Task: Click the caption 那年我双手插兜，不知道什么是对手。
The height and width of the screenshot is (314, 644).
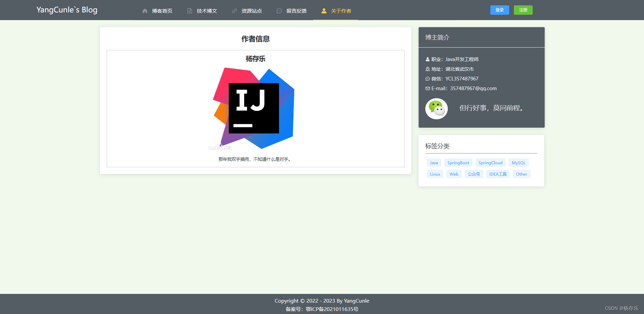Action: point(256,159)
